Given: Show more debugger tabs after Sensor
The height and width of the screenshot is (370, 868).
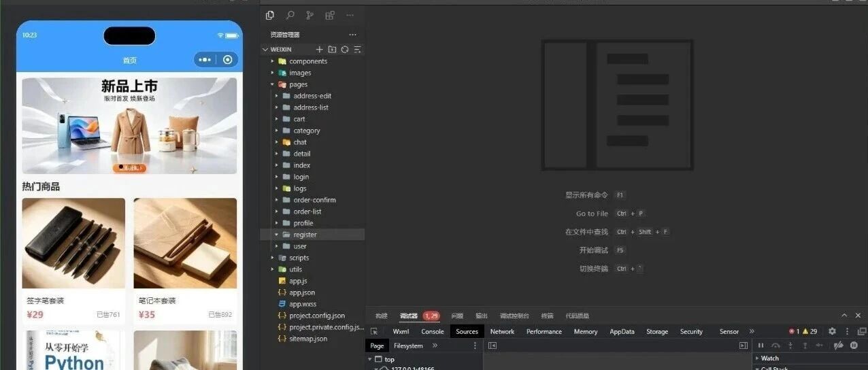Looking at the screenshot, I should (752, 331).
